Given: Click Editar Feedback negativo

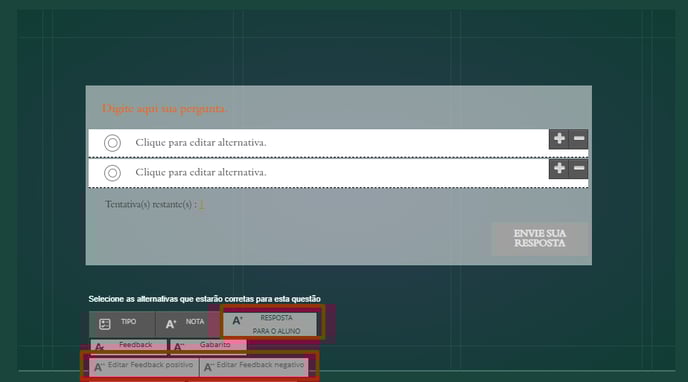Looking at the screenshot, I should [x=254, y=367].
